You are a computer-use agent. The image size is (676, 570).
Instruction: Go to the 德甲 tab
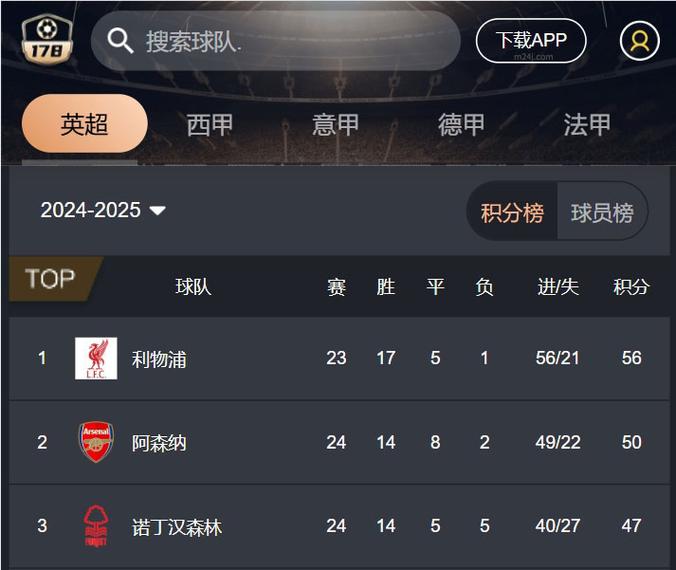click(x=462, y=124)
